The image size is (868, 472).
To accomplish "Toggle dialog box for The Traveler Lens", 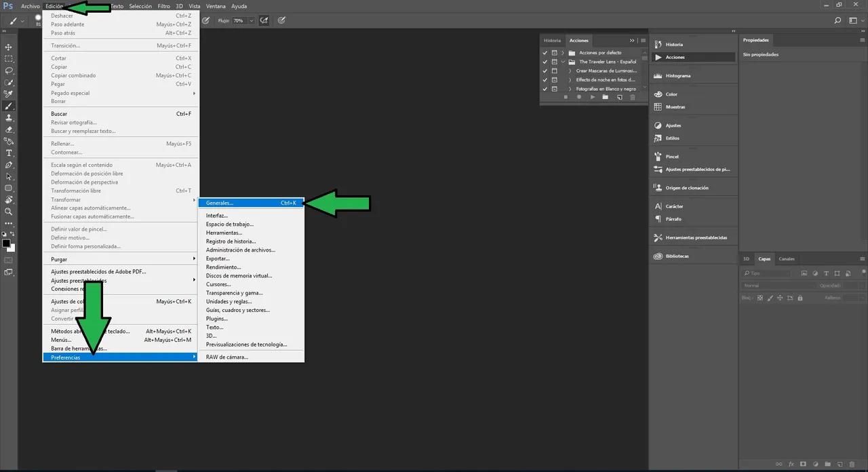I will click(x=554, y=62).
